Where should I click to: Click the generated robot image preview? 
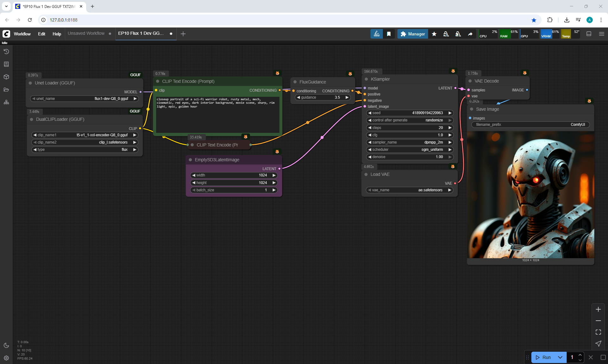[x=530, y=194]
